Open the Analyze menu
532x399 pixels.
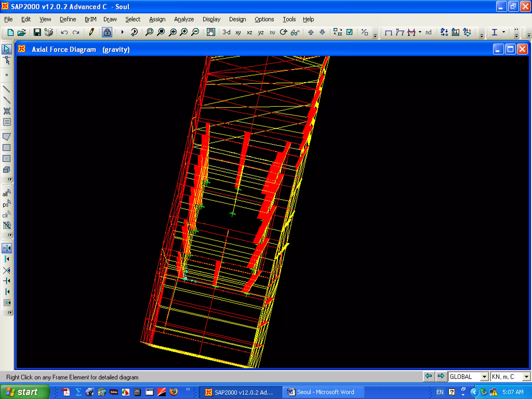[184, 19]
